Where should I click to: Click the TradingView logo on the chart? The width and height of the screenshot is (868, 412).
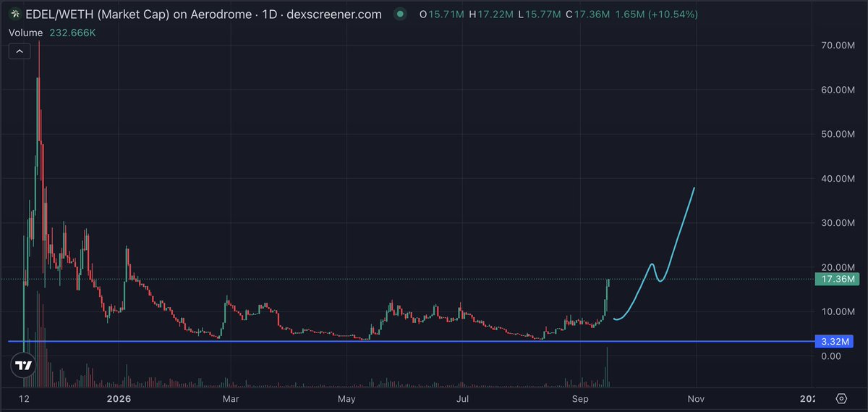click(24, 366)
